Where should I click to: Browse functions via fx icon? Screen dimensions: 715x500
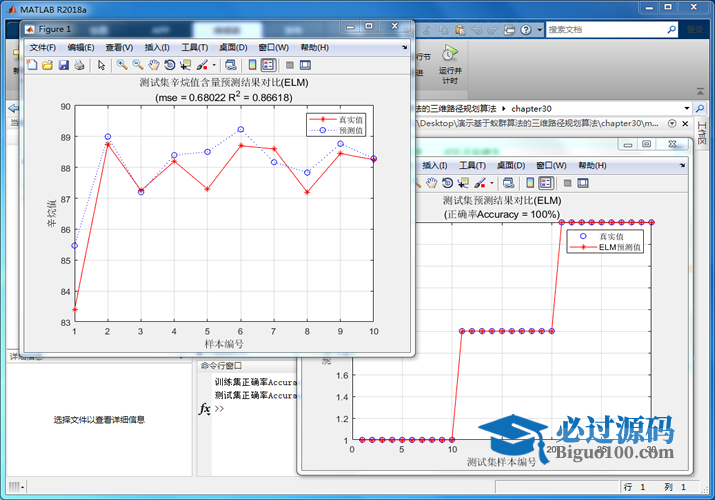click(x=204, y=408)
